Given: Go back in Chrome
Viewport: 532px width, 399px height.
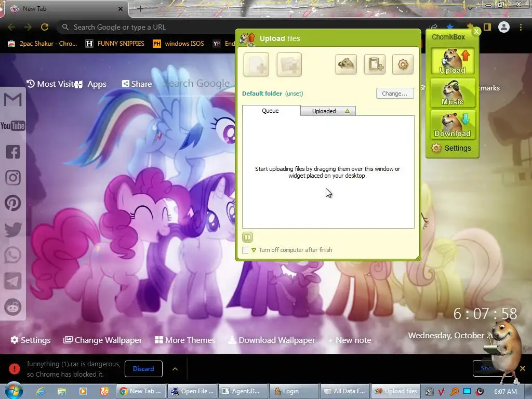Looking at the screenshot, I should [11, 27].
